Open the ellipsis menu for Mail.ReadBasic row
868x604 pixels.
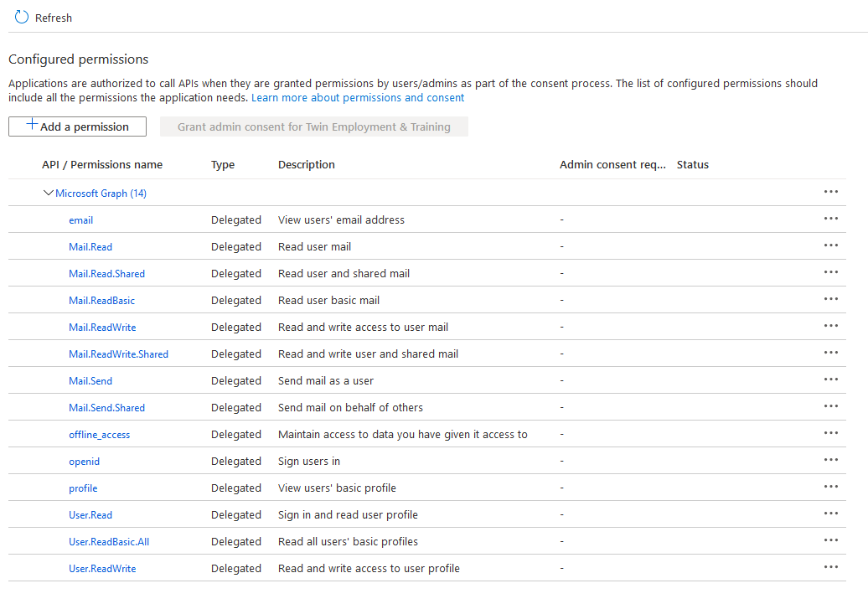[831, 299]
